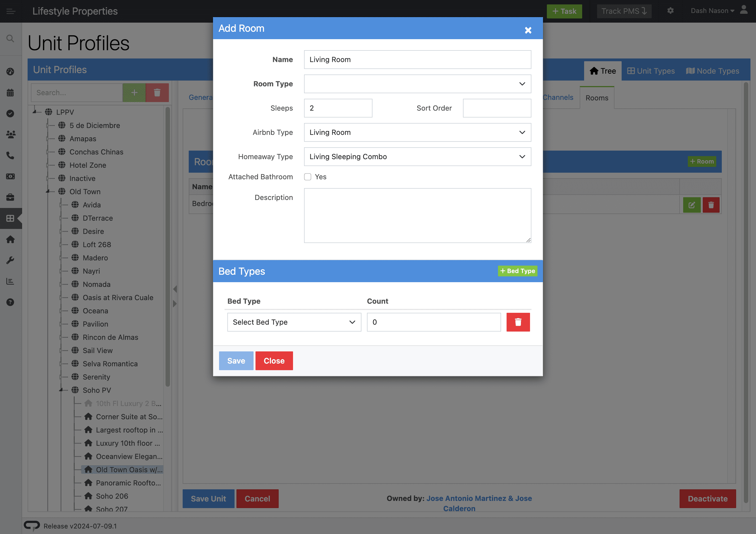Open the Select Bed Type dropdown
The width and height of the screenshot is (756, 534).
[294, 322]
